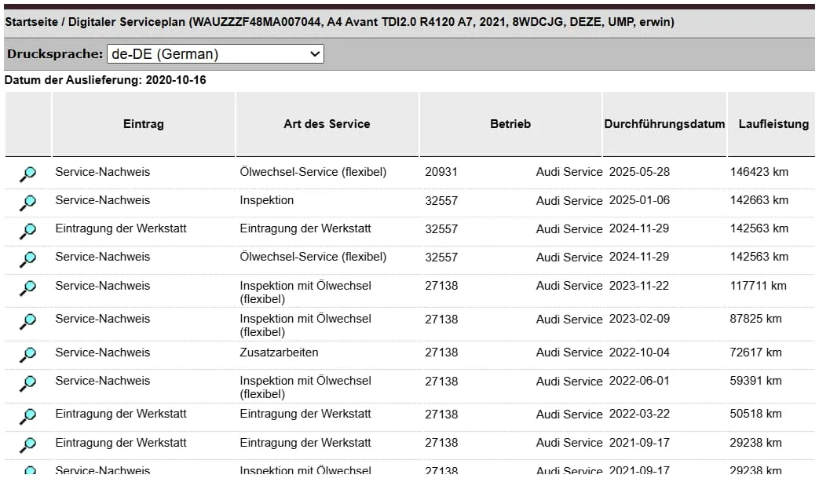Select the Betrieb column header
819x504 pixels.
pyautogui.click(x=510, y=124)
